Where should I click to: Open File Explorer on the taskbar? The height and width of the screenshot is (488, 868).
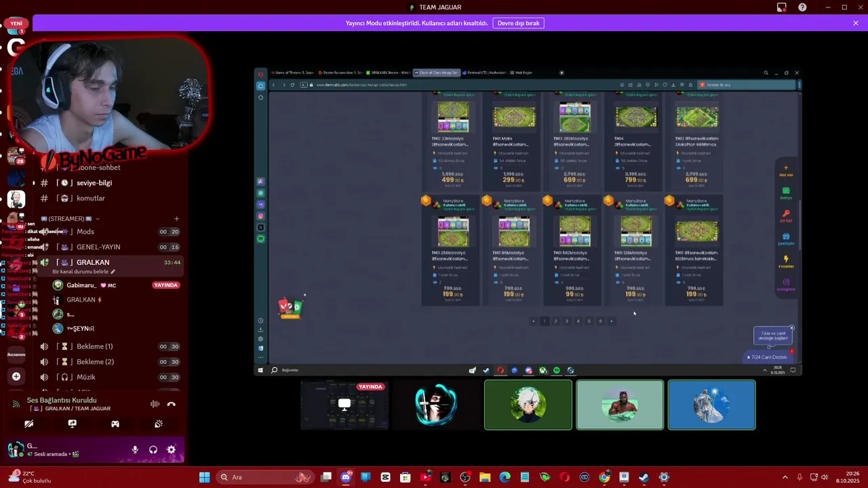(485, 477)
